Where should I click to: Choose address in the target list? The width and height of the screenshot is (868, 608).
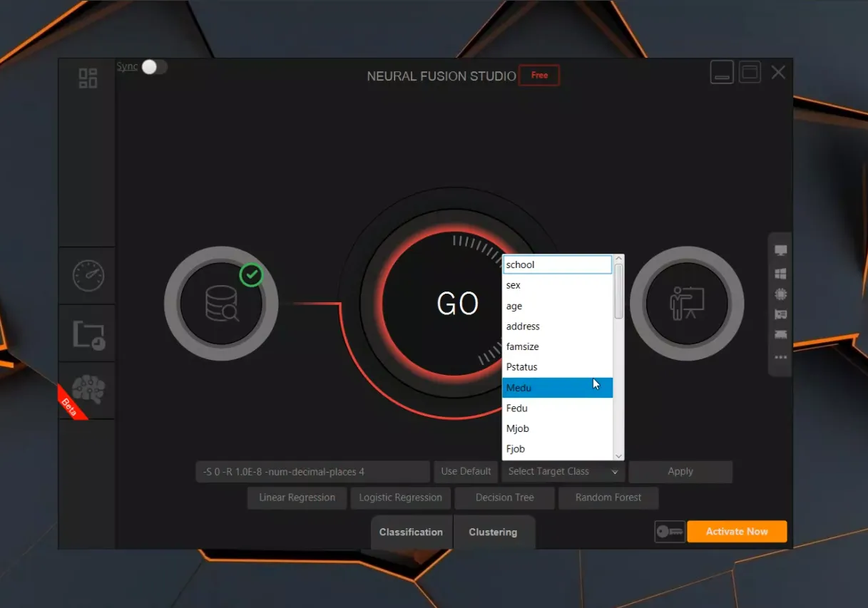coord(557,326)
